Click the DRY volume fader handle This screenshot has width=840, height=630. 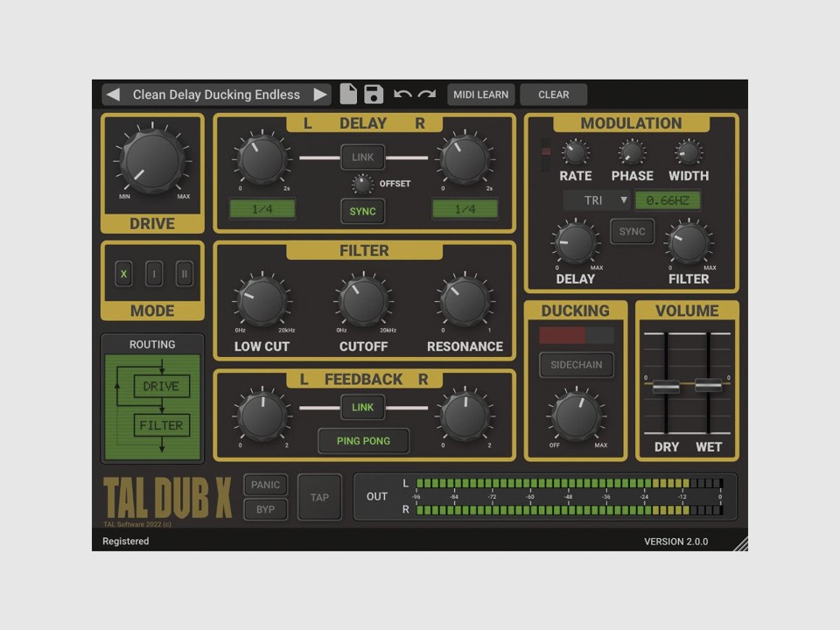point(666,386)
